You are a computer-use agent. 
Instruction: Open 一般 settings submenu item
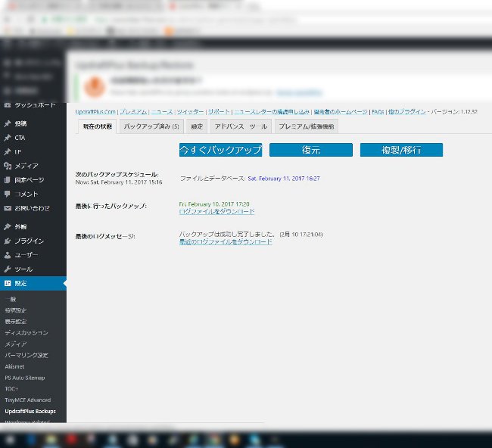[x=11, y=299]
